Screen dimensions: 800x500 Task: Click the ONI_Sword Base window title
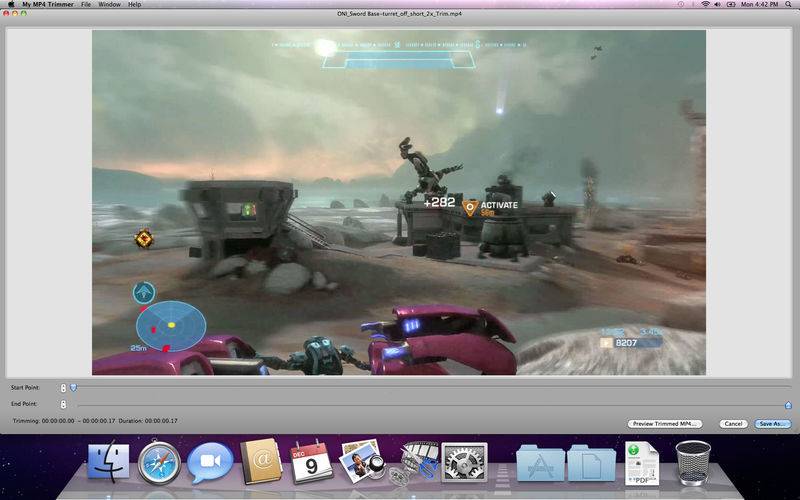click(399, 14)
